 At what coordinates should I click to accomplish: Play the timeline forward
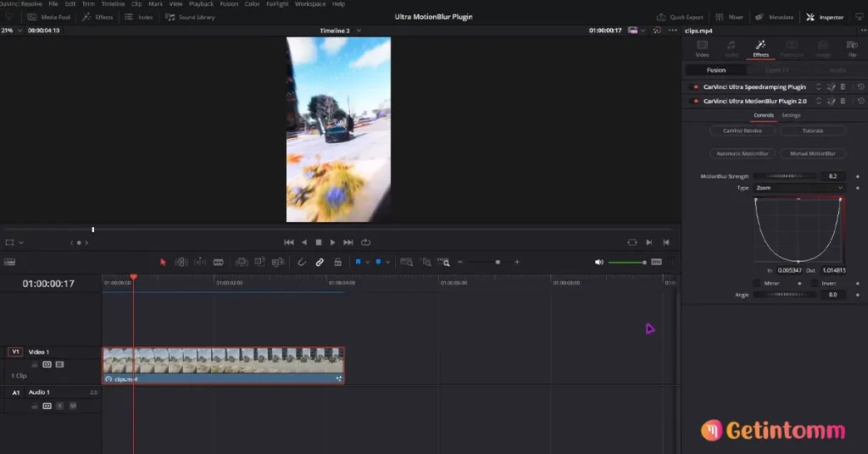332,242
